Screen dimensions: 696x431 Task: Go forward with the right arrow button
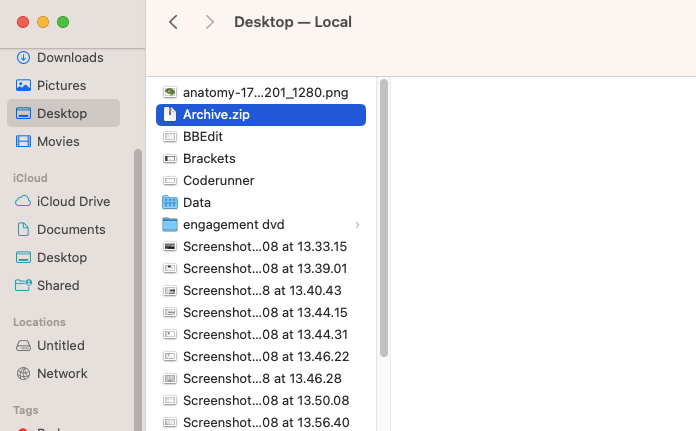(x=210, y=22)
